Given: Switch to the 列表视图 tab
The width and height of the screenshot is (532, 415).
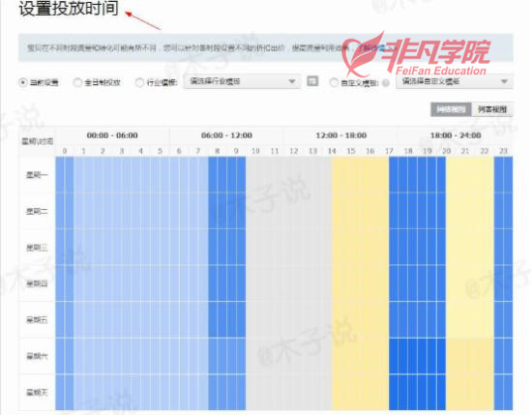Looking at the screenshot, I should 492,109.
